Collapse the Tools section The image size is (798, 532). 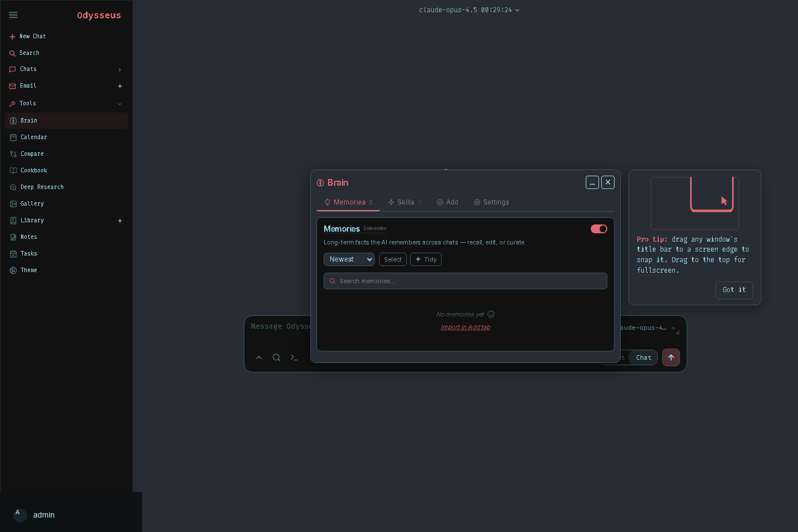click(x=120, y=104)
